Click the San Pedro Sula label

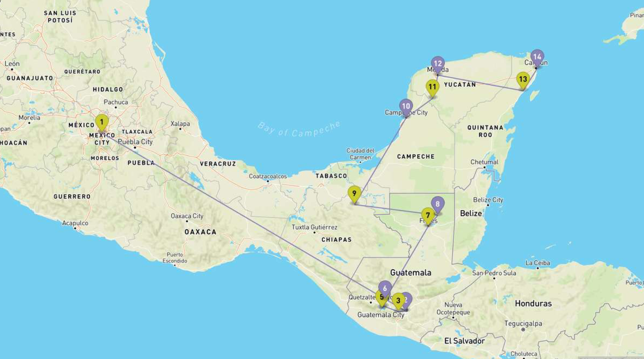click(x=494, y=273)
